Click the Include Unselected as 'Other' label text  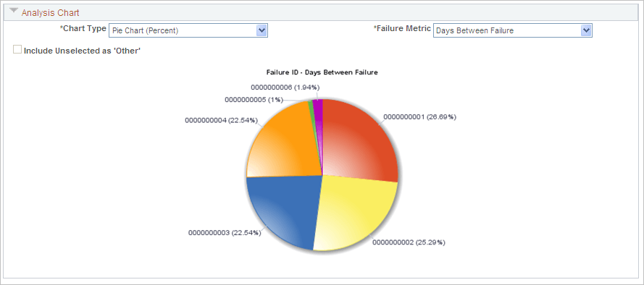(83, 51)
